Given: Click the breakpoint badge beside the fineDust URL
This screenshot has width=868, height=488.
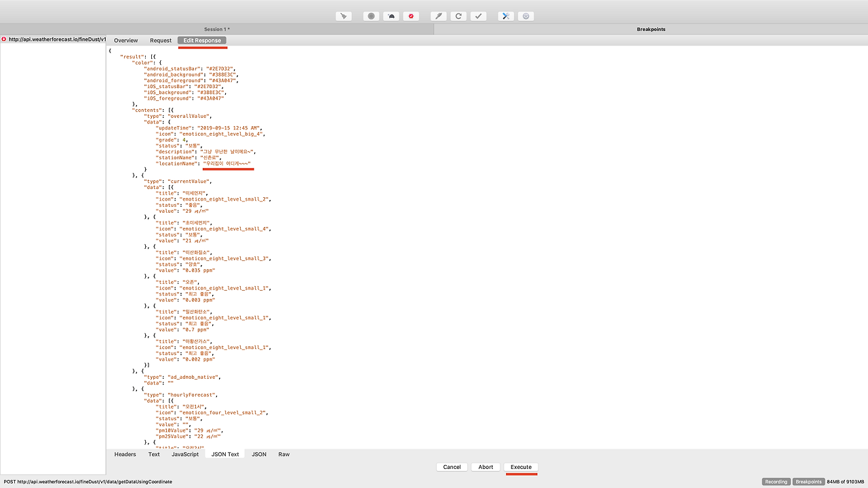Looking at the screenshot, I should click(3, 39).
